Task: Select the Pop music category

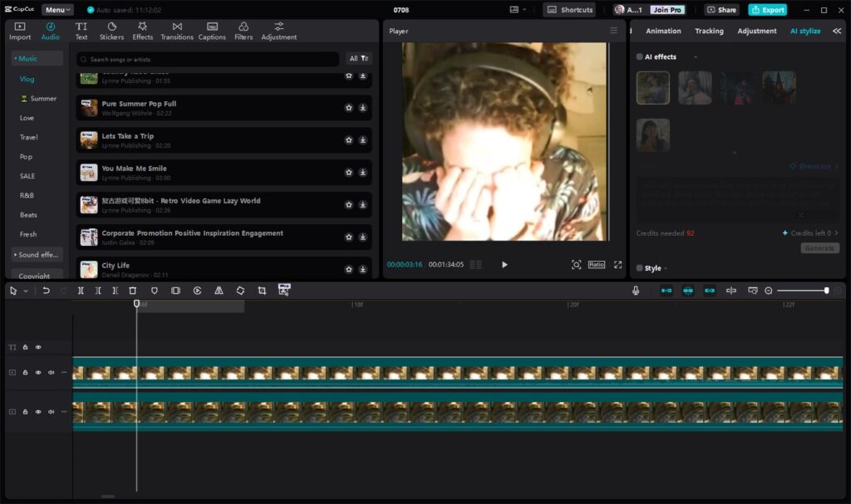Action: [x=26, y=157]
